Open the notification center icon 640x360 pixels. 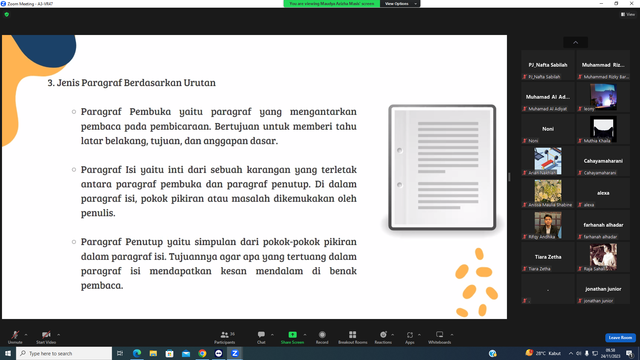(630, 353)
